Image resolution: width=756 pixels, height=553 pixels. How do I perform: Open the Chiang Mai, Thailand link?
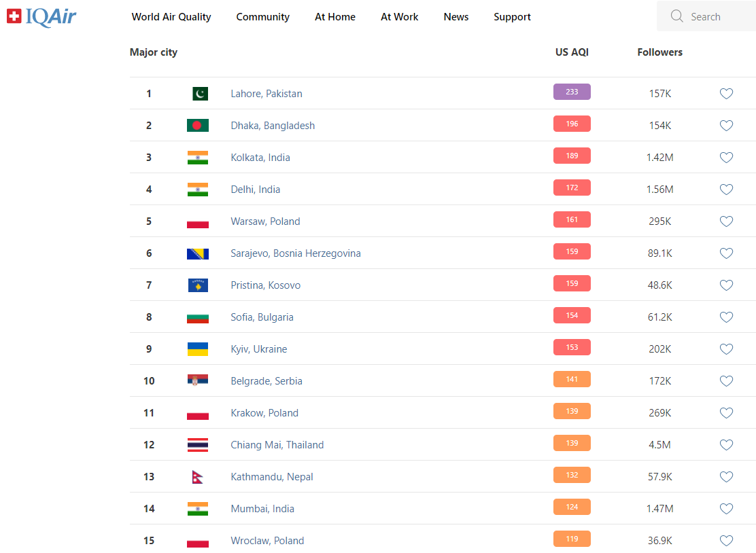tap(277, 444)
